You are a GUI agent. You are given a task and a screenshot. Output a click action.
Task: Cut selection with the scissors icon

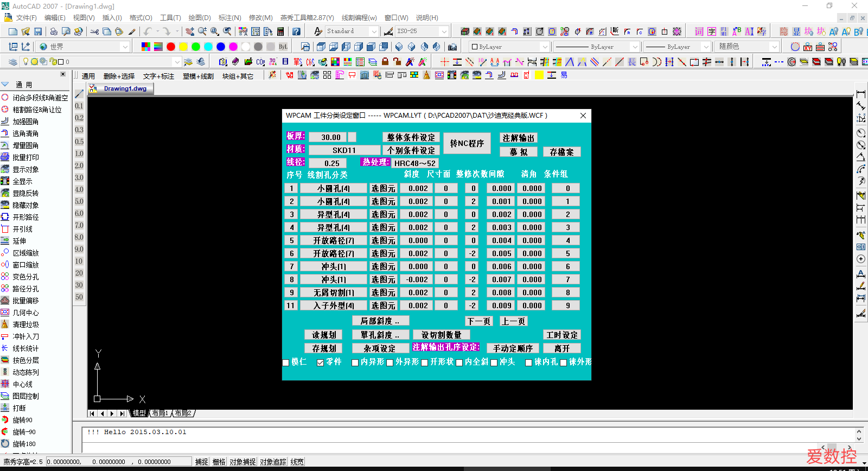click(94, 31)
